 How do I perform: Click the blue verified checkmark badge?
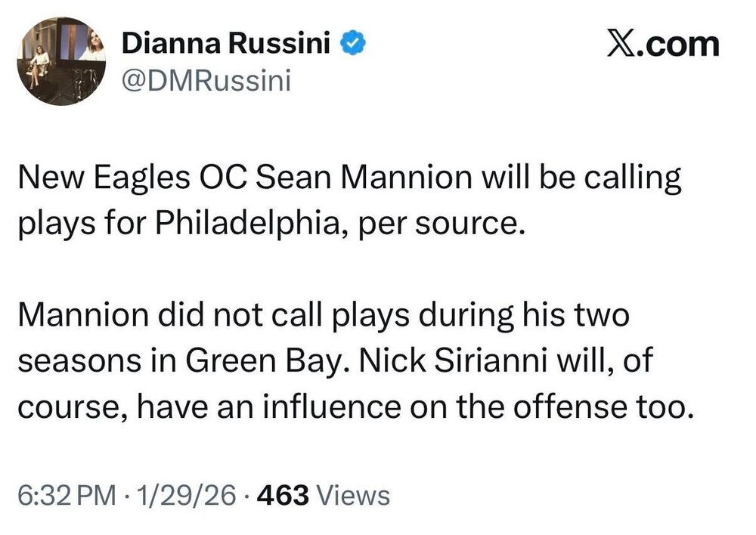click(x=352, y=45)
